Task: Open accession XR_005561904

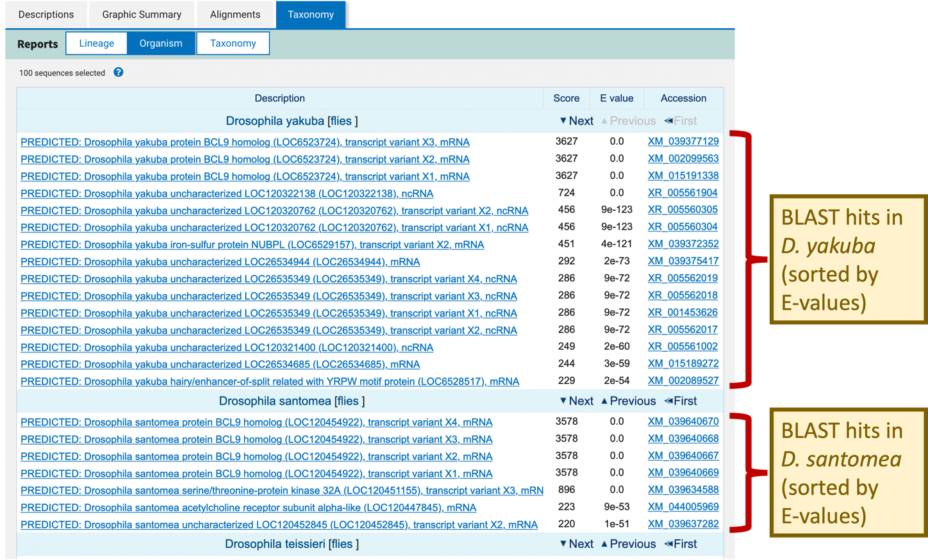Action: click(x=683, y=193)
